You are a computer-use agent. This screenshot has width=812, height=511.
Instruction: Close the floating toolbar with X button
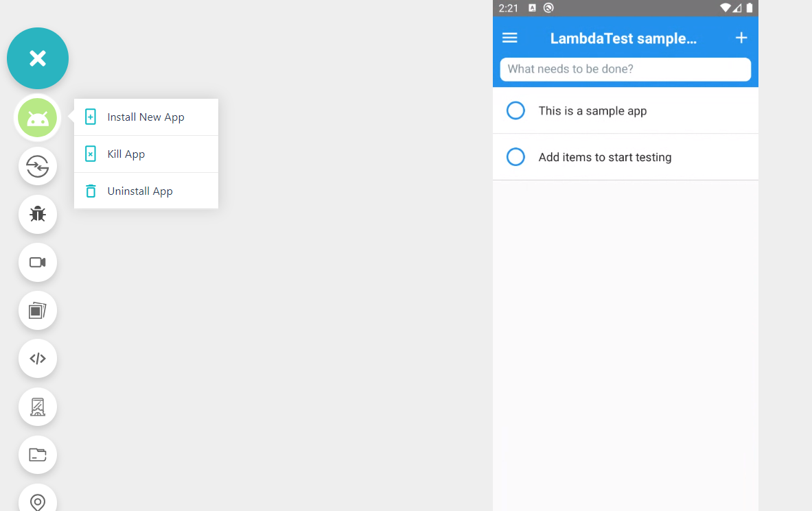(x=38, y=58)
